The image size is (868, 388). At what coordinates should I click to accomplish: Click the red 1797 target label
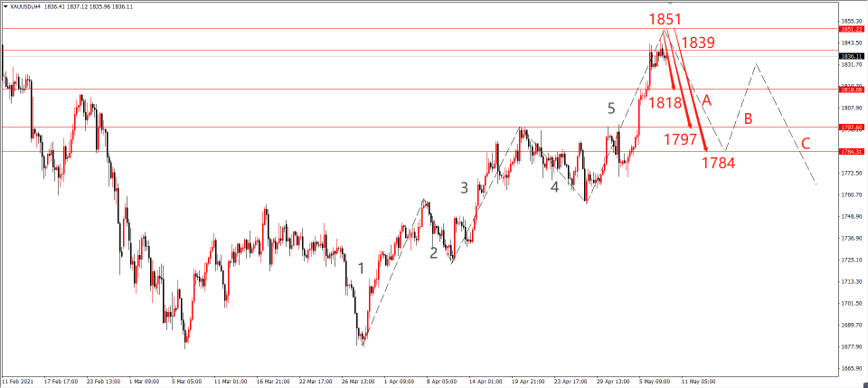(679, 139)
